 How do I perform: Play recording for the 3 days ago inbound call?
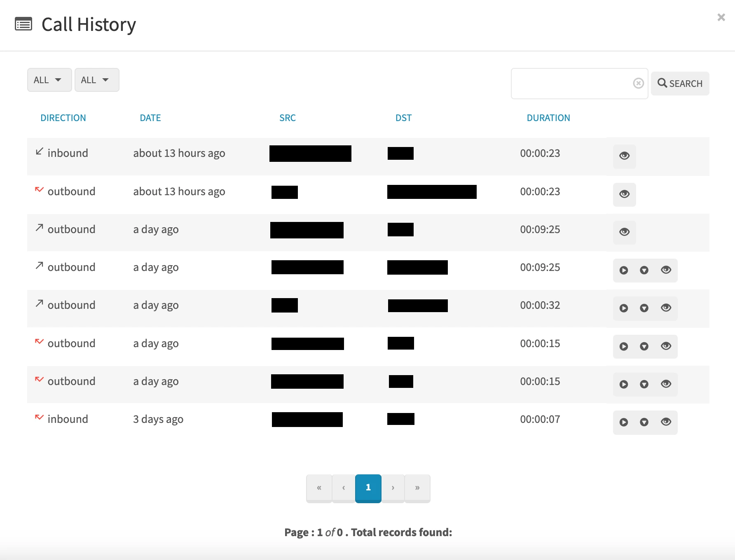(x=624, y=422)
